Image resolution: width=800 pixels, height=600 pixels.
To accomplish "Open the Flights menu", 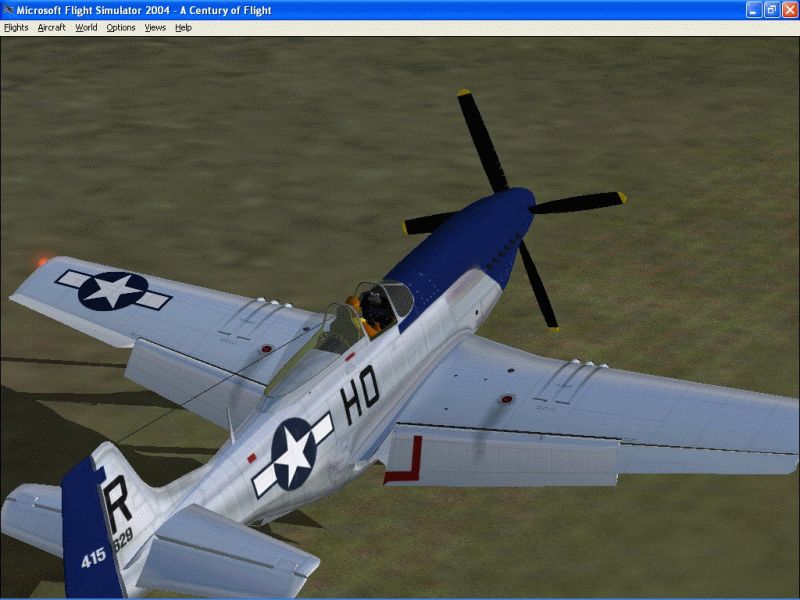I will [16, 28].
